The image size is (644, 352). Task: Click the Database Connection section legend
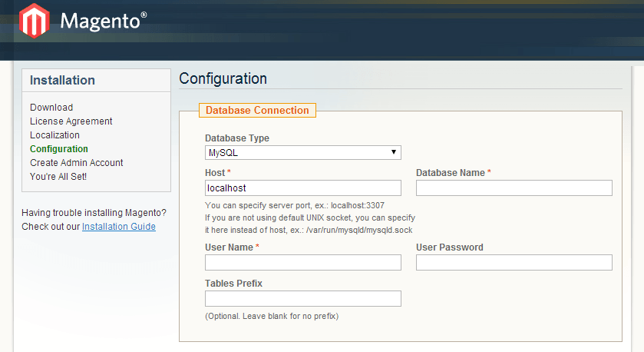(257, 111)
